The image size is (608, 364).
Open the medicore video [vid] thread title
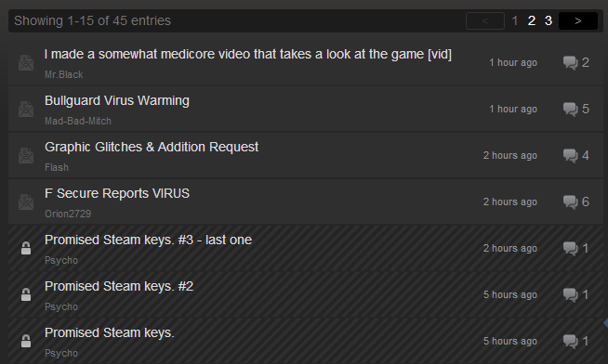pyautogui.click(x=248, y=54)
